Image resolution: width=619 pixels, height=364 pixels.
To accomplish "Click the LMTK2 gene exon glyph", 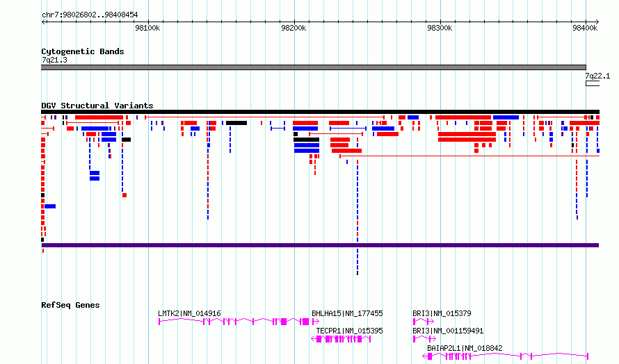I will (234, 322).
